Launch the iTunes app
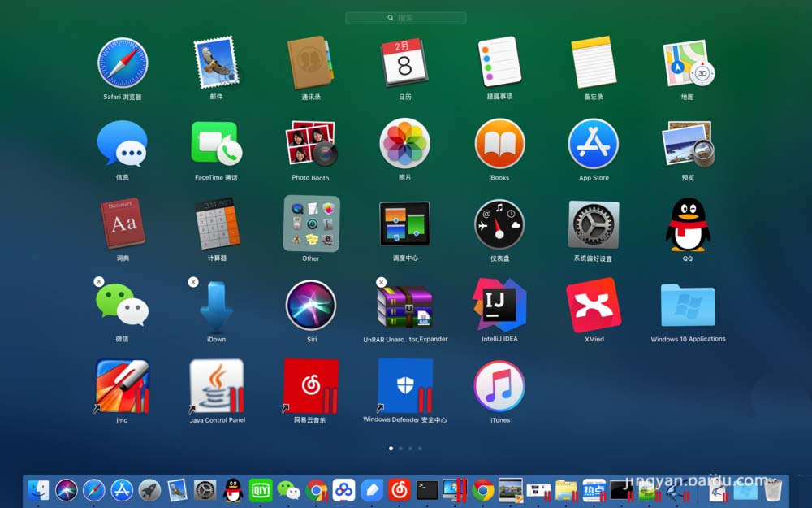 [x=499, y=386]
